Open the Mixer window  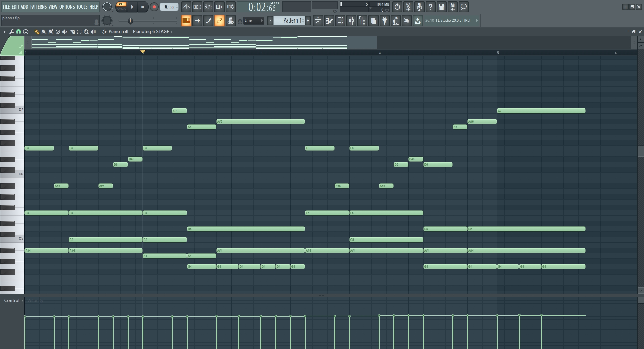click(351, 21)
